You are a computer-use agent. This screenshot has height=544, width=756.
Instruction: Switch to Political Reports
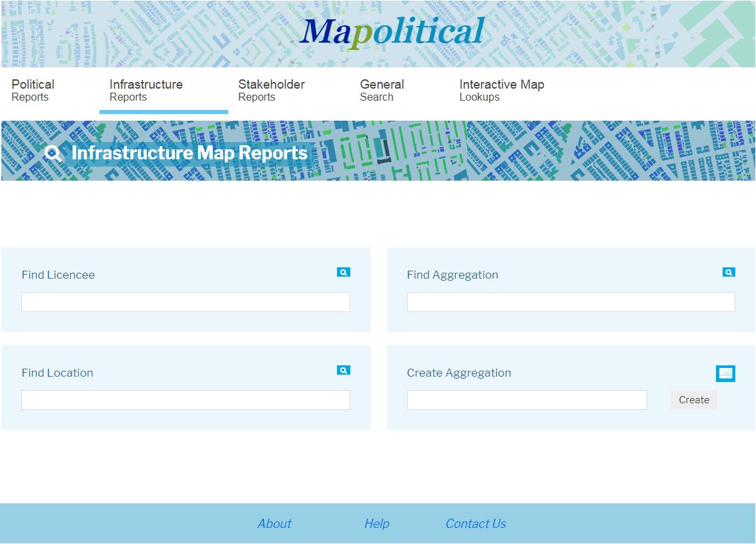pos(33,90)
